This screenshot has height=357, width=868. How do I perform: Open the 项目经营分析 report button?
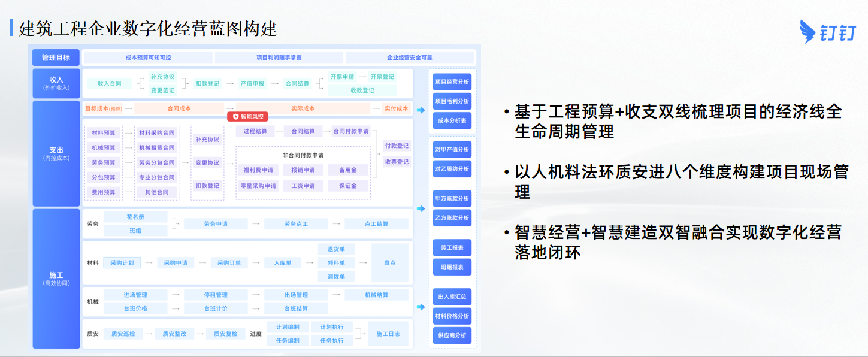click(452, 82)
